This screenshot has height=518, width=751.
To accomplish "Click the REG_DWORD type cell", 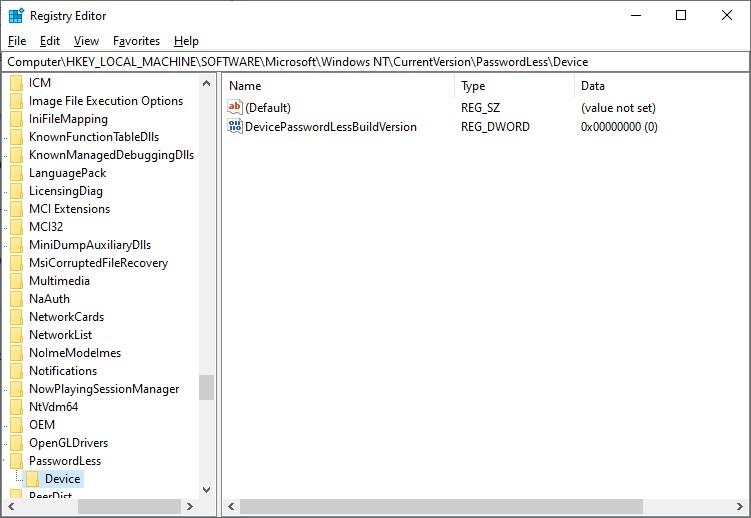I will click(x=495, y=127).
